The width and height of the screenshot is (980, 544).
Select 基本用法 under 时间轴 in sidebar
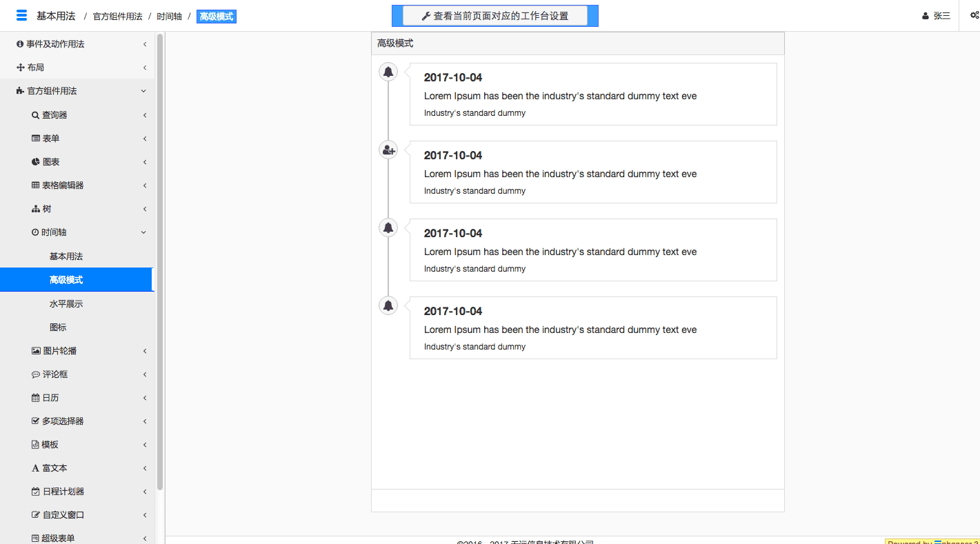point(66,256)
